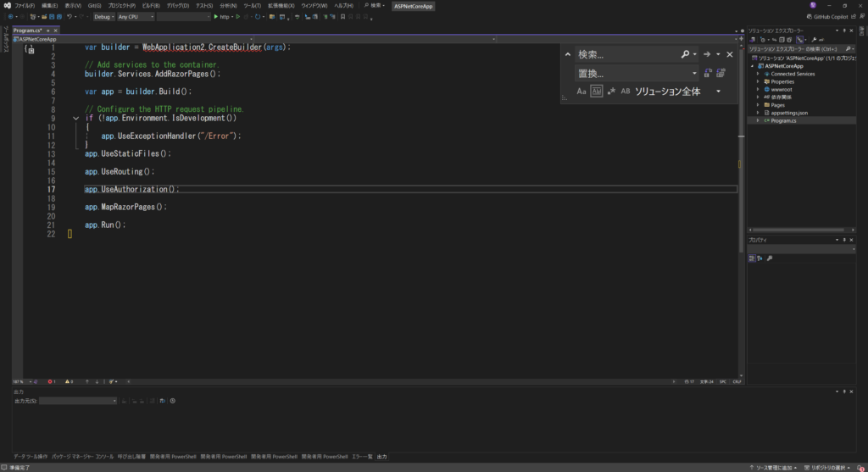Click GitHub Copilot icon at top right
The height and width of the screenshot is (472, 868).
(x=810, y=17)
